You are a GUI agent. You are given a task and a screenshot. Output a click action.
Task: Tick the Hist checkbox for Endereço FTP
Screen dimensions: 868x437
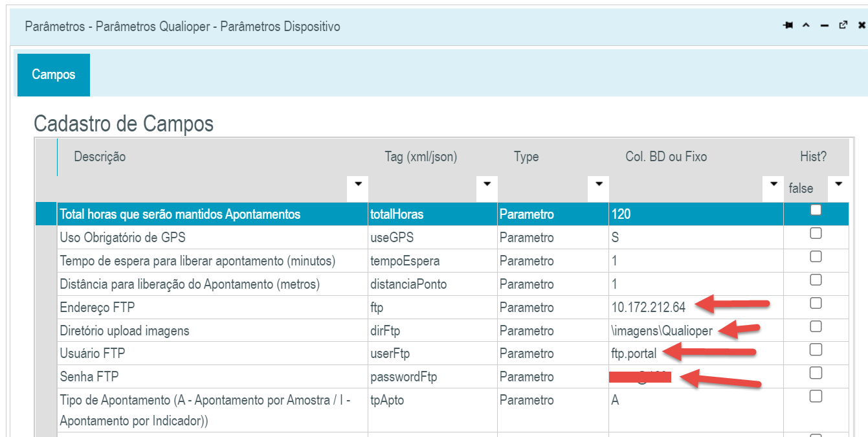pos(816,303)
